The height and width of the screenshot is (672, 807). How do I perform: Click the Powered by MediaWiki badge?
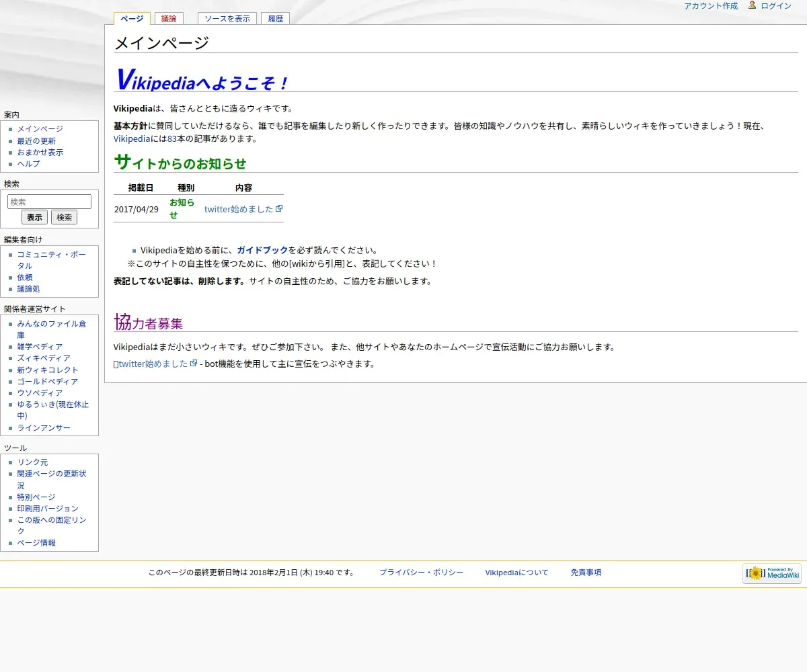[x=772, y=573]
